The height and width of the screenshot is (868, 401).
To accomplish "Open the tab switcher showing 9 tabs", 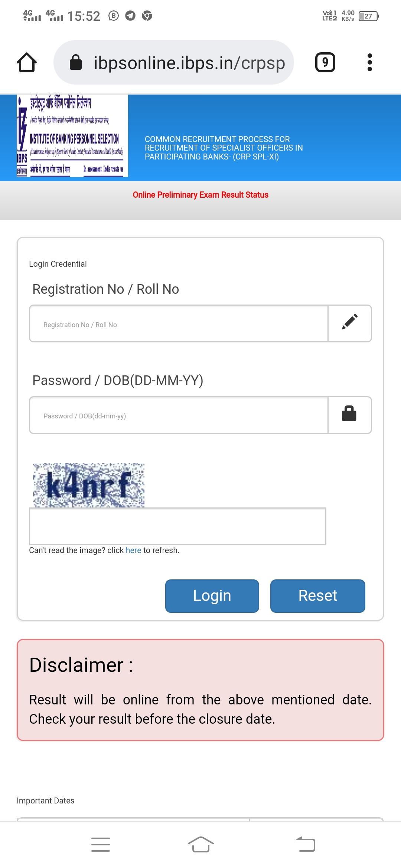I will (325, 62).
